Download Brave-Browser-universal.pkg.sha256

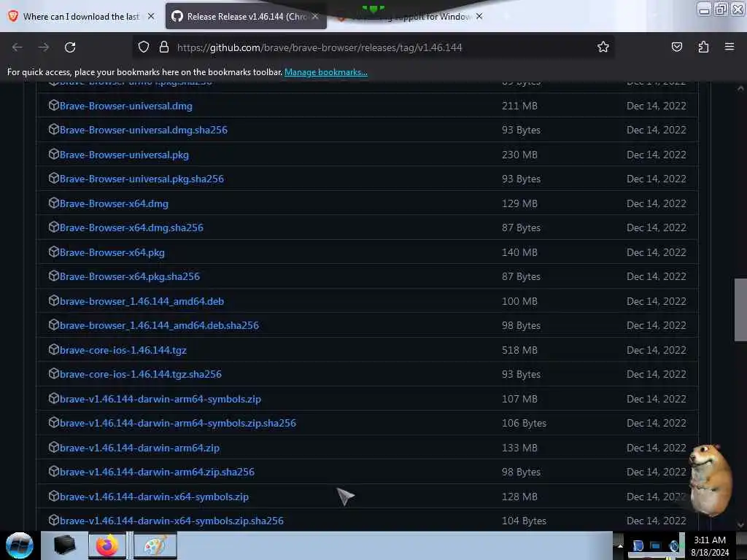(142, 179)
